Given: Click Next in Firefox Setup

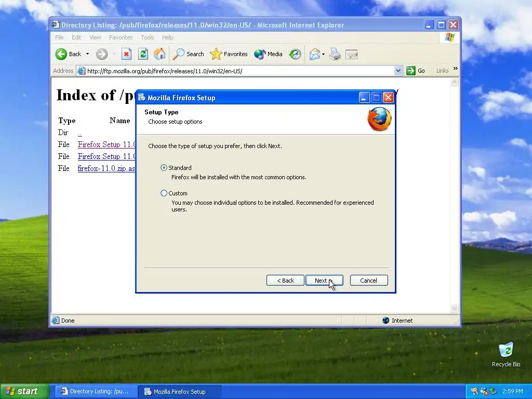Looking at the screenshot, I should pos(324,281).
